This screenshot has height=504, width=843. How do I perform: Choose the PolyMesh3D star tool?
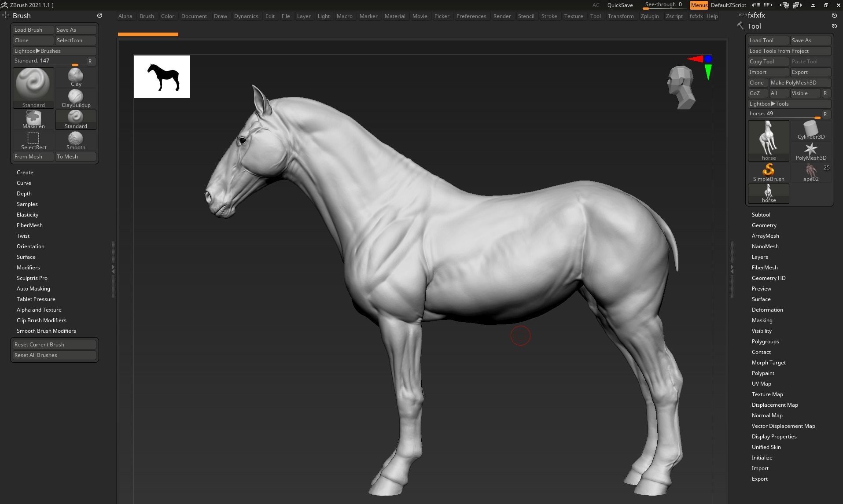810,149
